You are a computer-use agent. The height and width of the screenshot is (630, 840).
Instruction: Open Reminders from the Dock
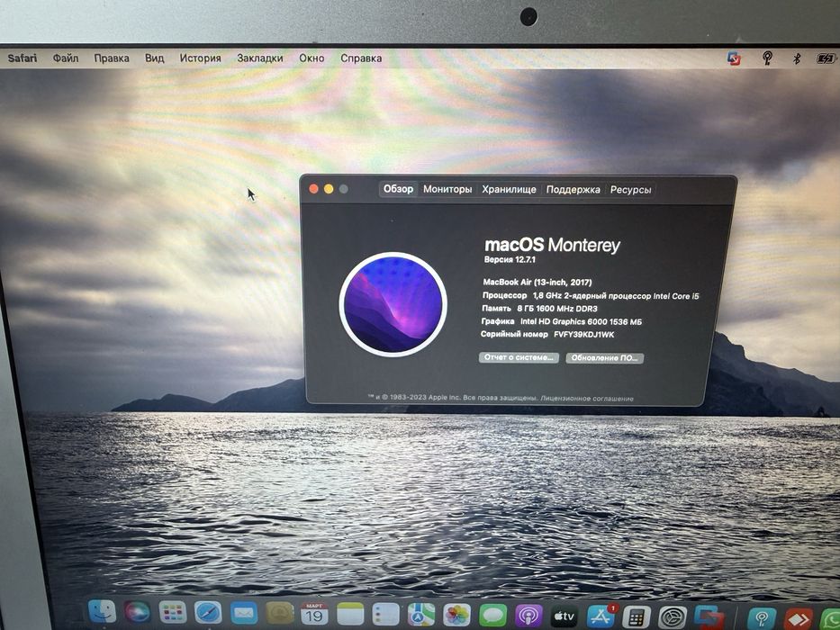(x=385, y=615)
